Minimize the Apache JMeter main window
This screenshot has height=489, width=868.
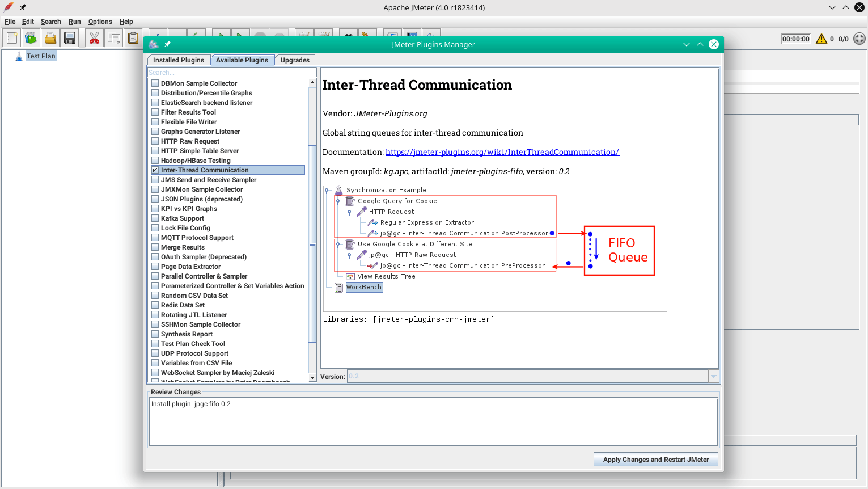pos(832,7)
